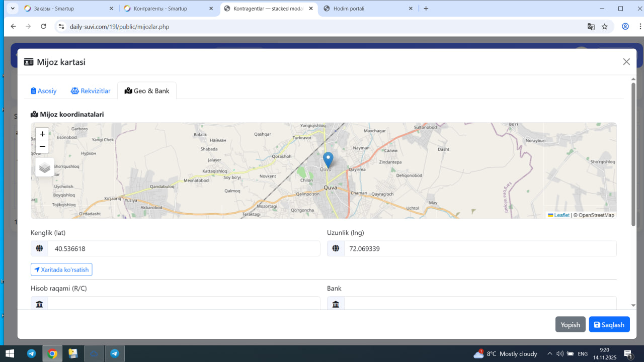Open the Leaflet attribution link

[561, 215]
